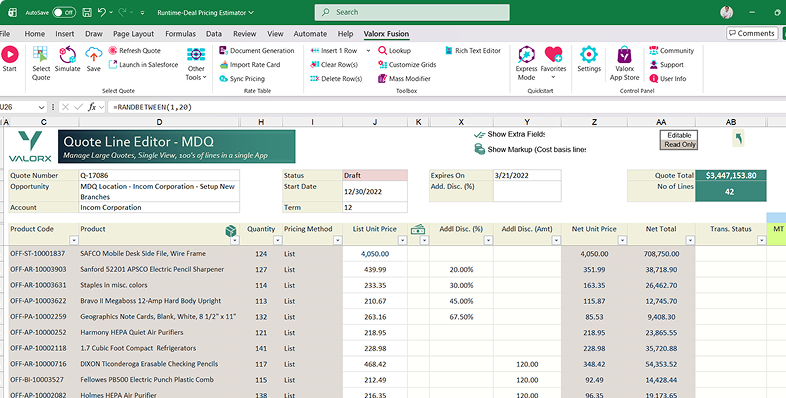Open Rich Text Editor
786x398 pixels.
click(473, 51)
